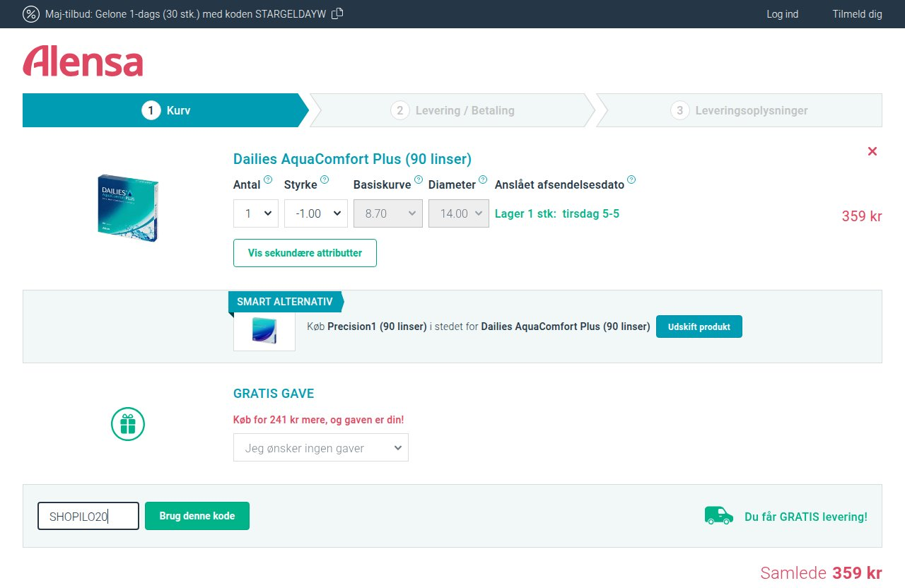Click 'Vis sekundære attributter' button
Image resolution: width=905 pixels, height=588 pixels.
tap(305, 253)
